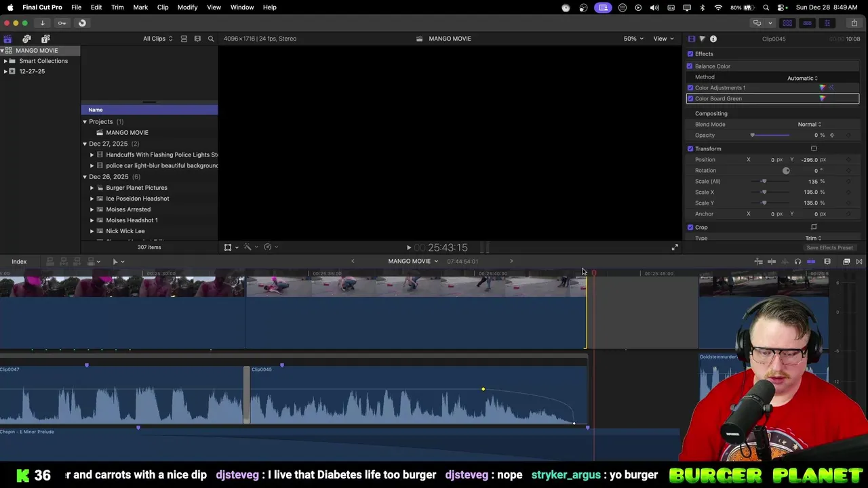868x488 pixels.
Task: Expand the Burger Planet Pictures clip
Action: click(x=92, y=188)
